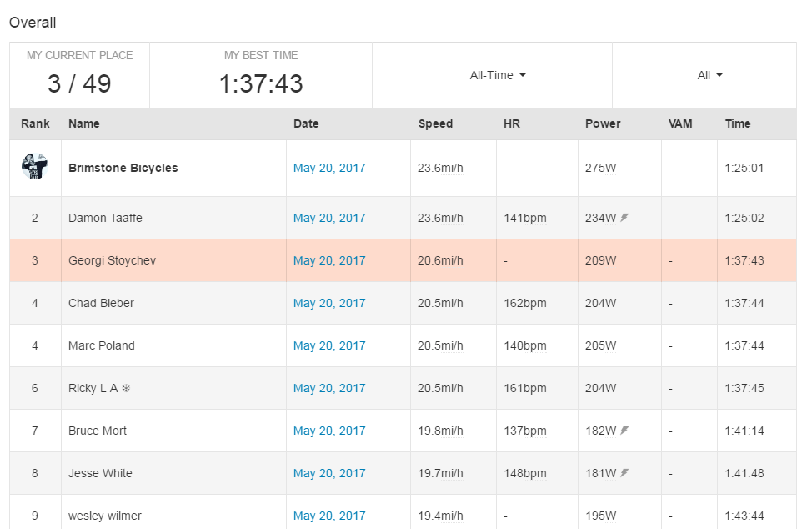Click the power meter icon beside 181W
The image size is (812, 529).
pyautogui.click(x=624, y=473)
